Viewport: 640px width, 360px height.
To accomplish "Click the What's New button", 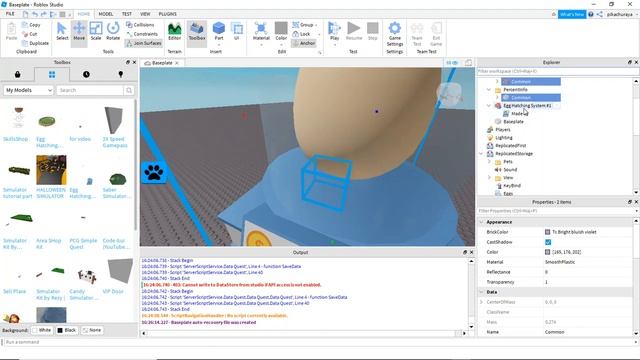I will [572, 14].
